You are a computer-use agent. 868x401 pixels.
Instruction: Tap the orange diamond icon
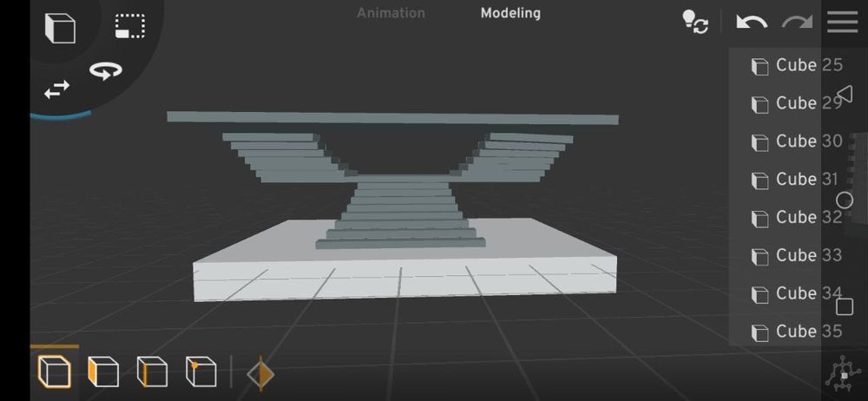(260, 374)
